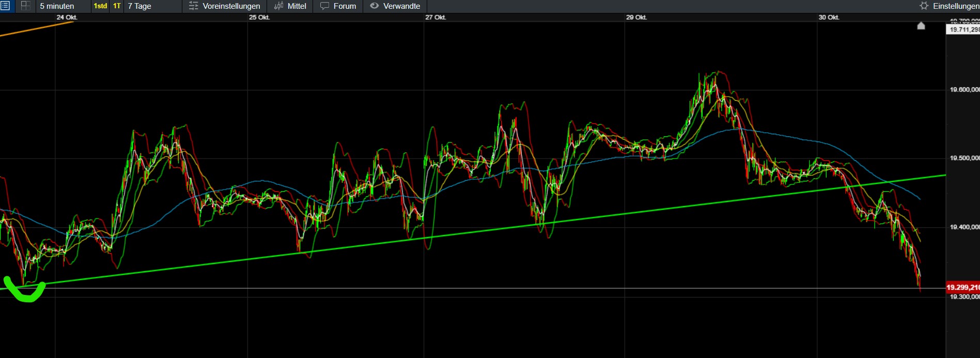Open the chart layout grid icon
This screenshot has height=358, width=980.
[25, 6]
